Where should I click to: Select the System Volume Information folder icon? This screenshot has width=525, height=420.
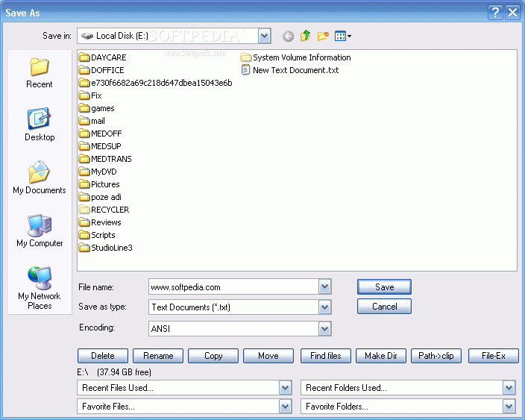click(246, 57)
